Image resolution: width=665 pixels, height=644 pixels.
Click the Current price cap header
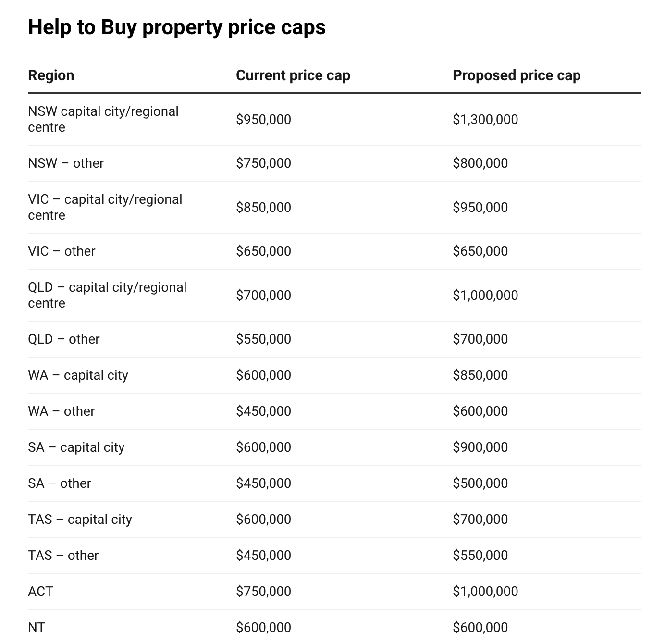[293, 75]
